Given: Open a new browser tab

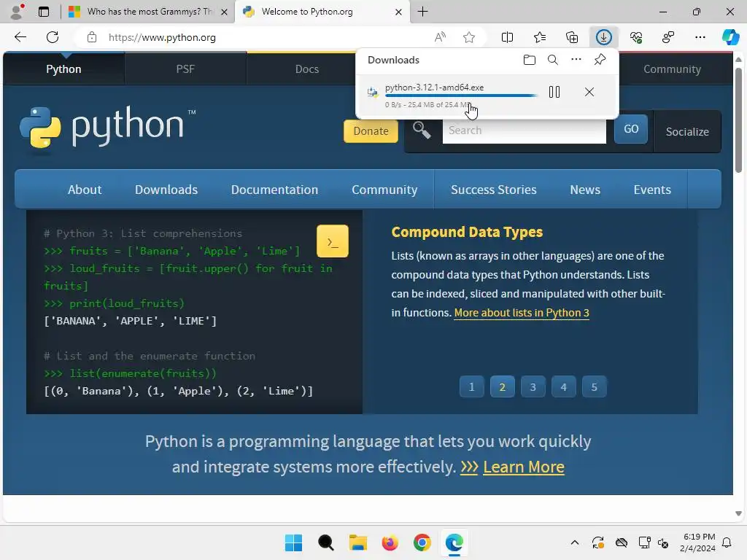Looking at the screenshot, I should [422, 12].
